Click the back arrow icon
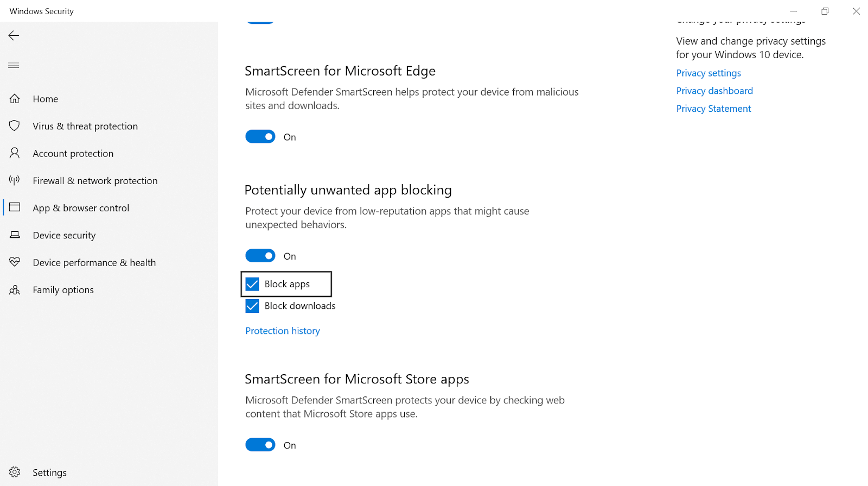The height and width of the screenshot is (486, 868). pyautogui.click(x=14, y=36)
